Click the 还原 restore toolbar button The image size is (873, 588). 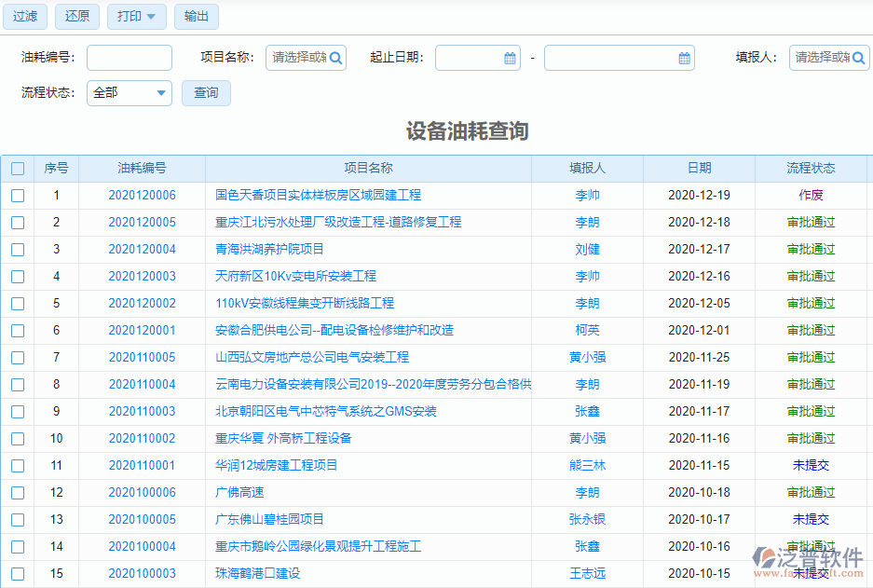click(76, 16)
